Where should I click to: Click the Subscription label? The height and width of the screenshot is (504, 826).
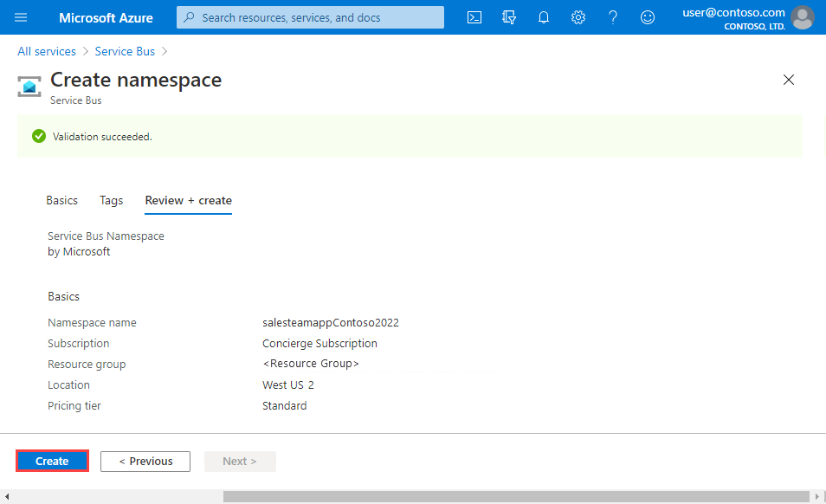click(x=79, y=344)
